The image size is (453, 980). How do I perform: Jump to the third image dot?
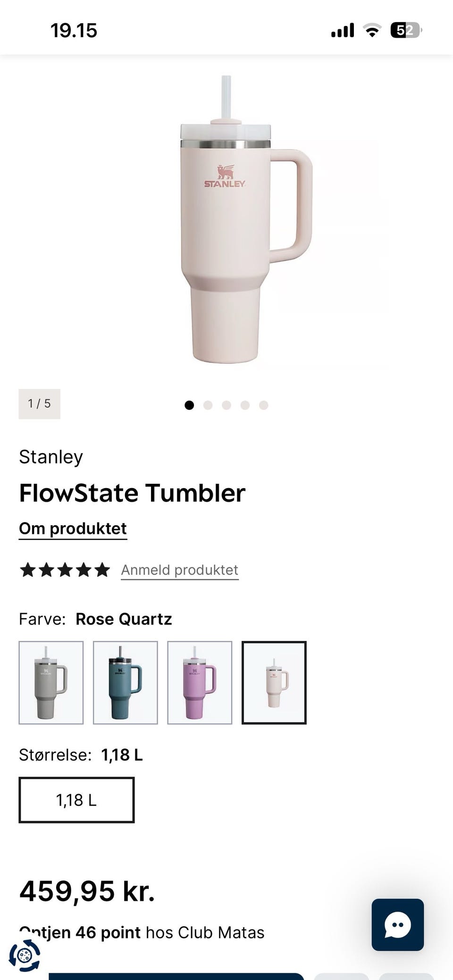[x=226, y=405]
